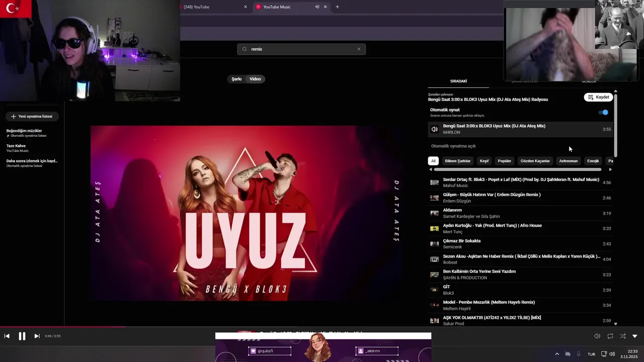Image resolution: width=644 pixels, height=362 pixels.
Task: Play the song Çıkmaz Bir Sokakta
Action: tap(520, 244)
